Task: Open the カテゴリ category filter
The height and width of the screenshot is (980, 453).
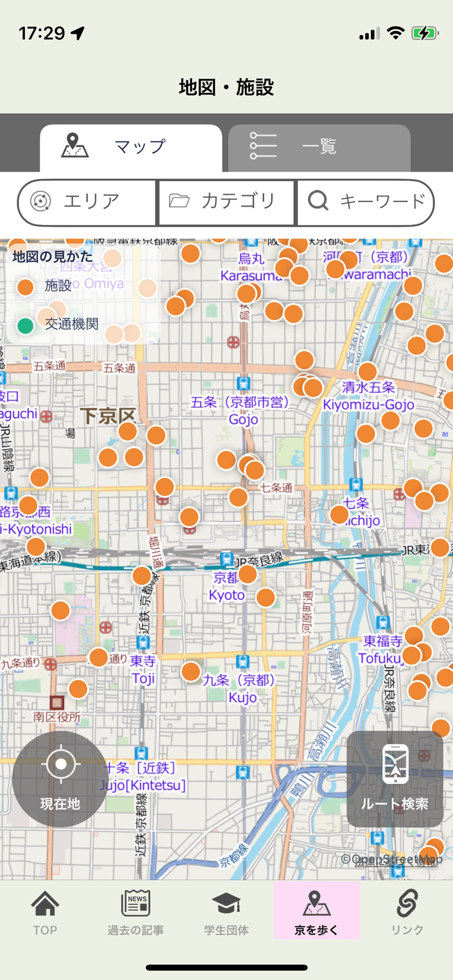Action: tap(226, 202)
